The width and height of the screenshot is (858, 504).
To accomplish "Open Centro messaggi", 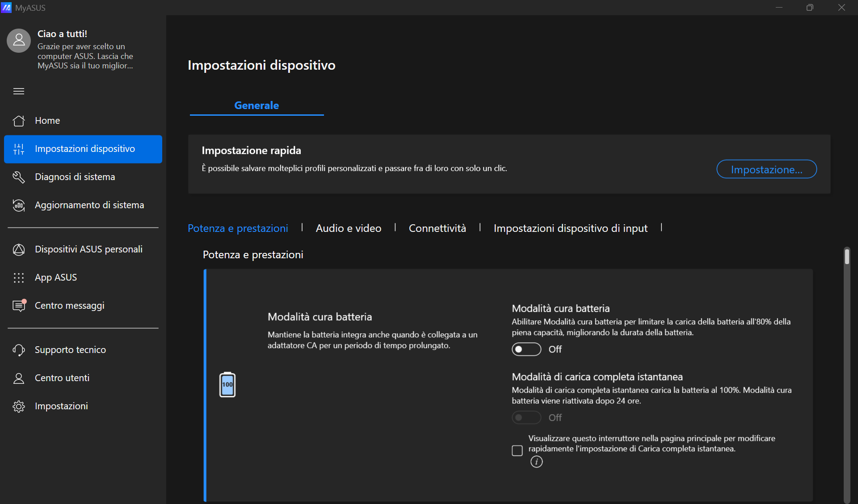I will tap(83, 306).
